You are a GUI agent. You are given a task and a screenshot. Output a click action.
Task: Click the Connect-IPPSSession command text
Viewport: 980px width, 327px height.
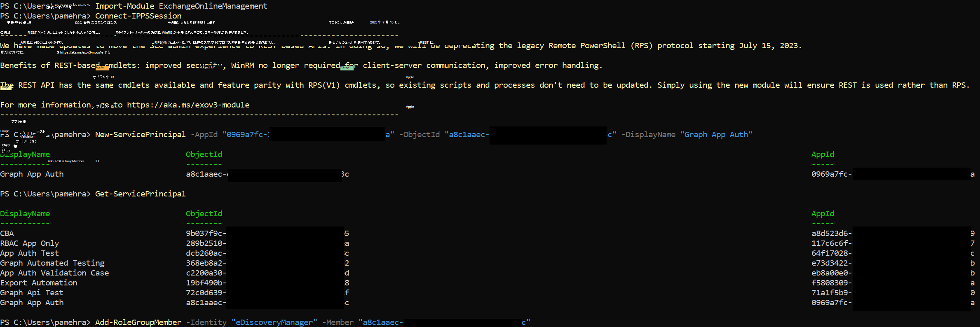pyautogui.click(x=138, y=16)
